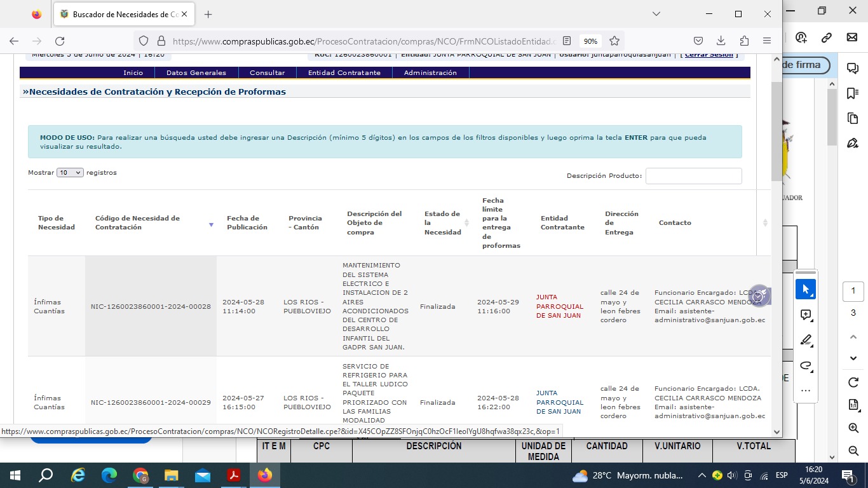The width and height of the screenshot is (868, 488).
Task: Choose the Acrobat highlighter tool
Action: [806, 340]
